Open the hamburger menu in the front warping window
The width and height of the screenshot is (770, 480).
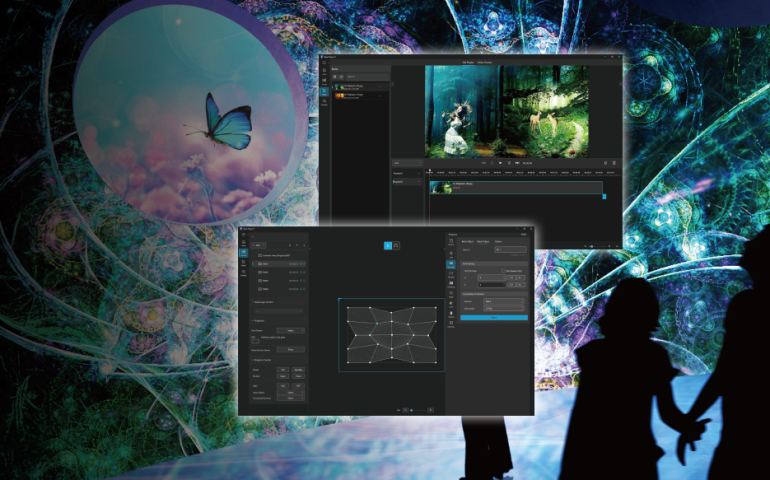coord(244,235)
